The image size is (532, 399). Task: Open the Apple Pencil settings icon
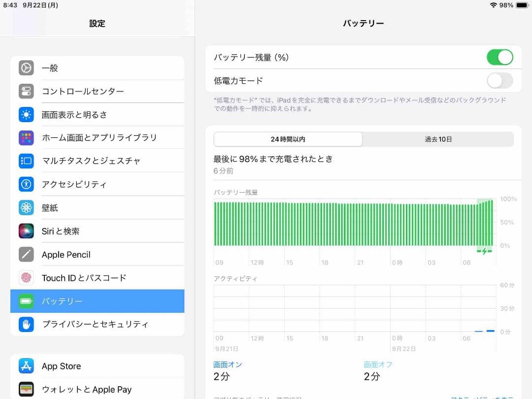pos(26,254)
